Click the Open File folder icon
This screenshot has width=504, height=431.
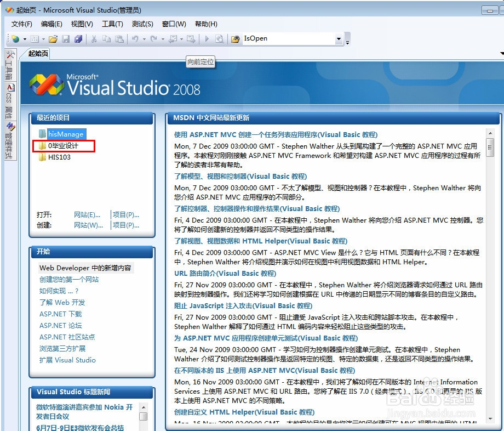tap(53, 39)
